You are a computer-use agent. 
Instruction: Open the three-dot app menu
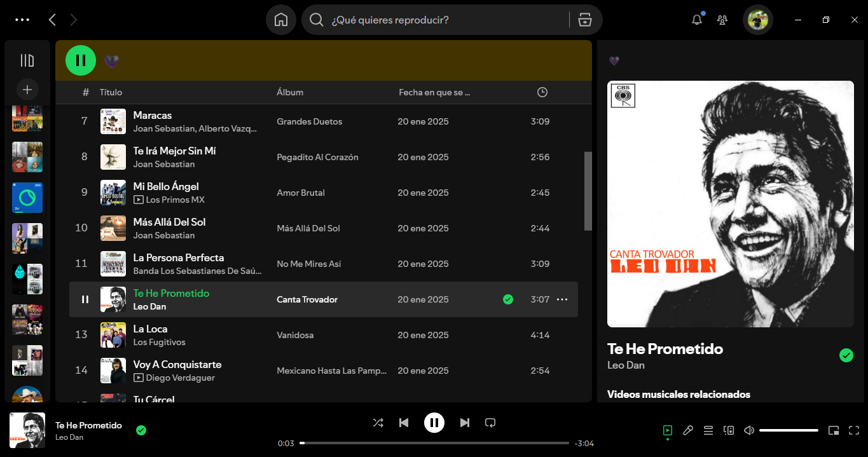click(x=22, y=20)
